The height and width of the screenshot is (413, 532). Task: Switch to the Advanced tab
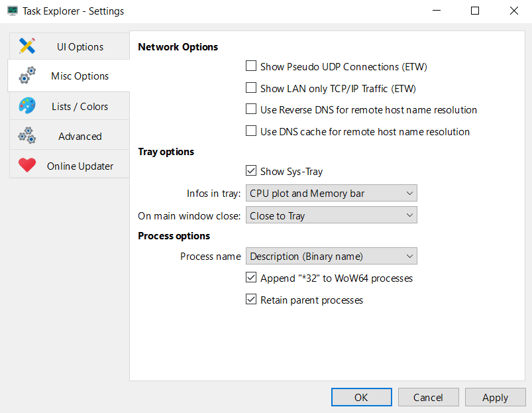pos(80,137)
